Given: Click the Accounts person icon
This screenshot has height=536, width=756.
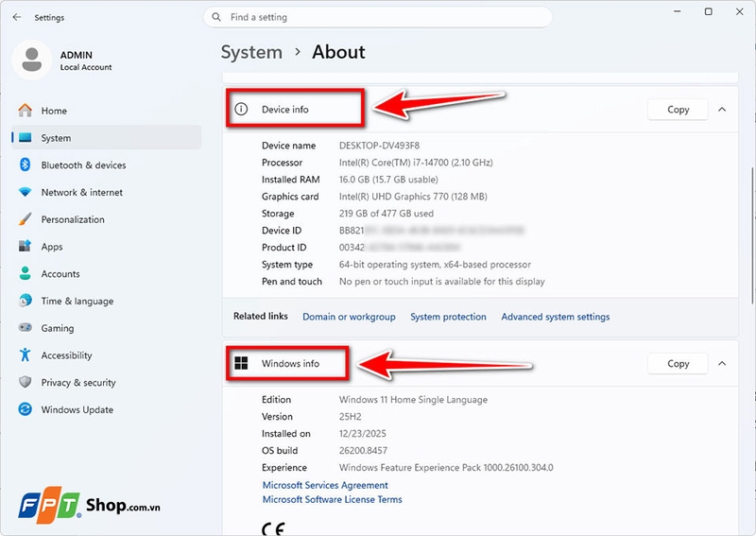Looking at the screenshot, I should pyautogui.click(x=26, y=273).
